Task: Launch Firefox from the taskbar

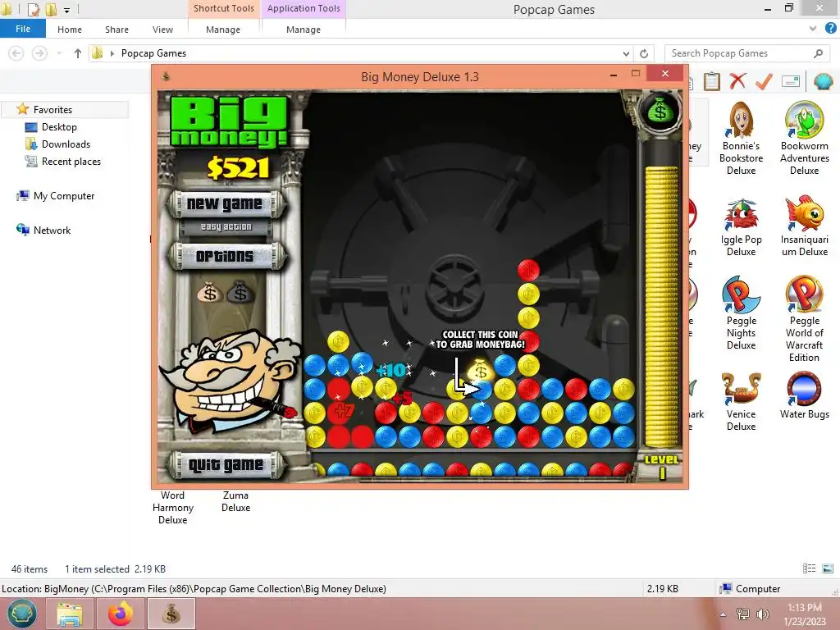Action: pos(120,614)
